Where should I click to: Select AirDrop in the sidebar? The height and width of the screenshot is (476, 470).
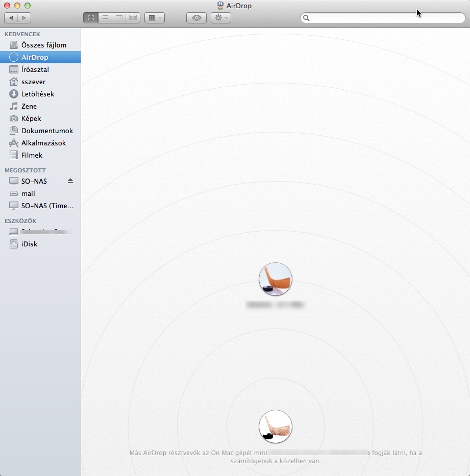point(40,57)
